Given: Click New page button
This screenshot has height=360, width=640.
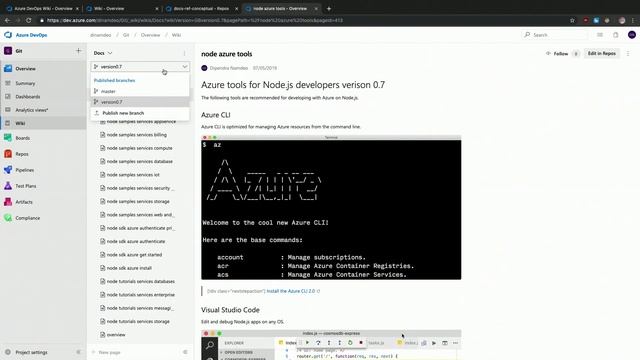Looking at the screenshot, I should (106, 352).
